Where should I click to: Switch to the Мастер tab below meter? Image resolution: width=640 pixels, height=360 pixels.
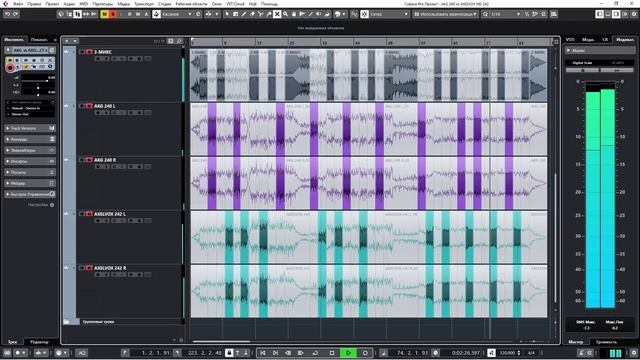tap(576, 342)
